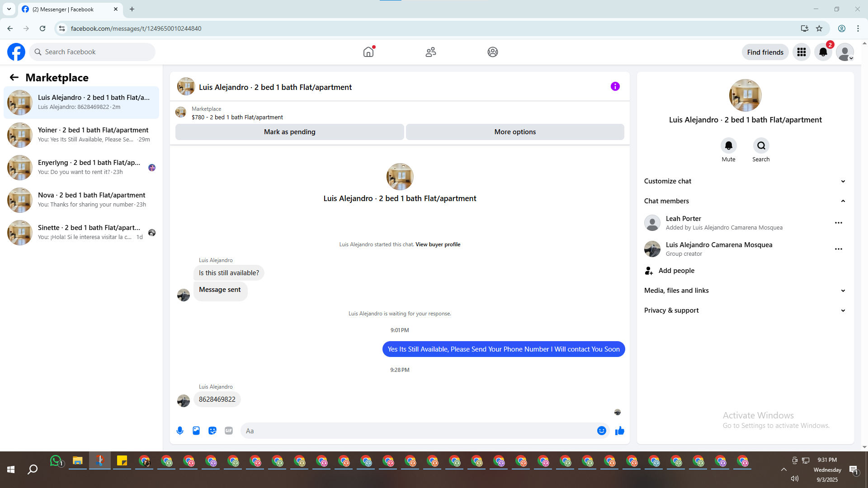Open WhatsApp from the taskbar

(56, 461)
